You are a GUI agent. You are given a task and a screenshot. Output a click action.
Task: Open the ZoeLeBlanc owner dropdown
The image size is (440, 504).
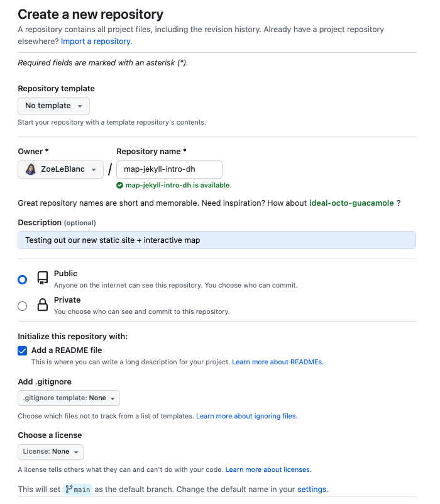[60, 169]
